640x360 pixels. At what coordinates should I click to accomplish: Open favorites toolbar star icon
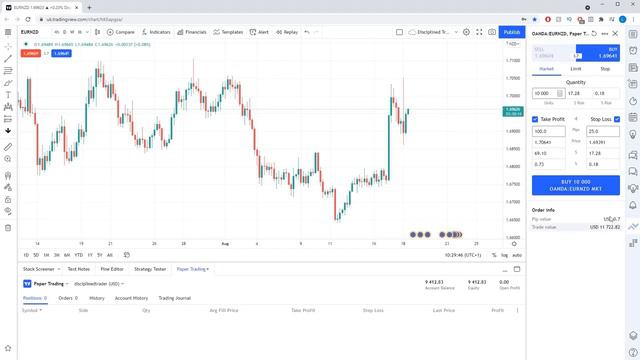pos(8,348)
